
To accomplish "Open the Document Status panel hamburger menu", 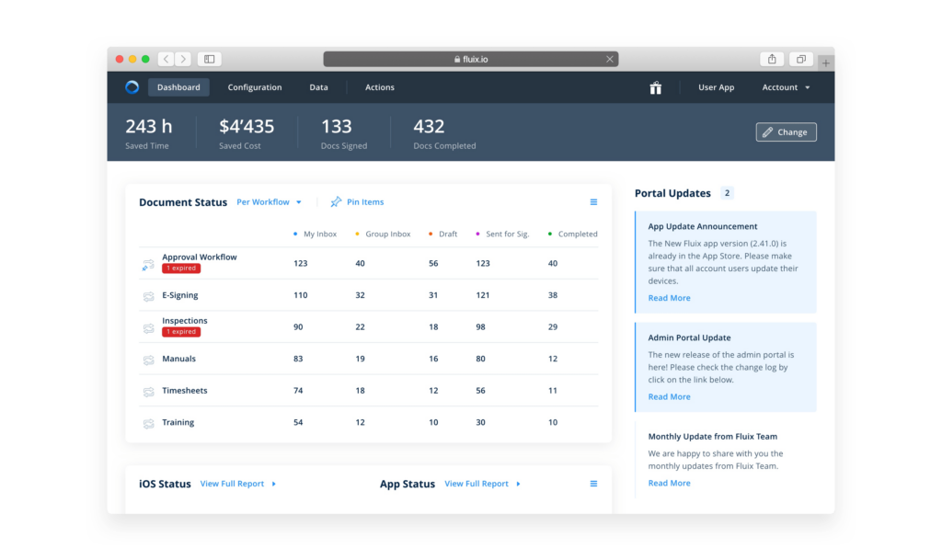I will 593,201.
